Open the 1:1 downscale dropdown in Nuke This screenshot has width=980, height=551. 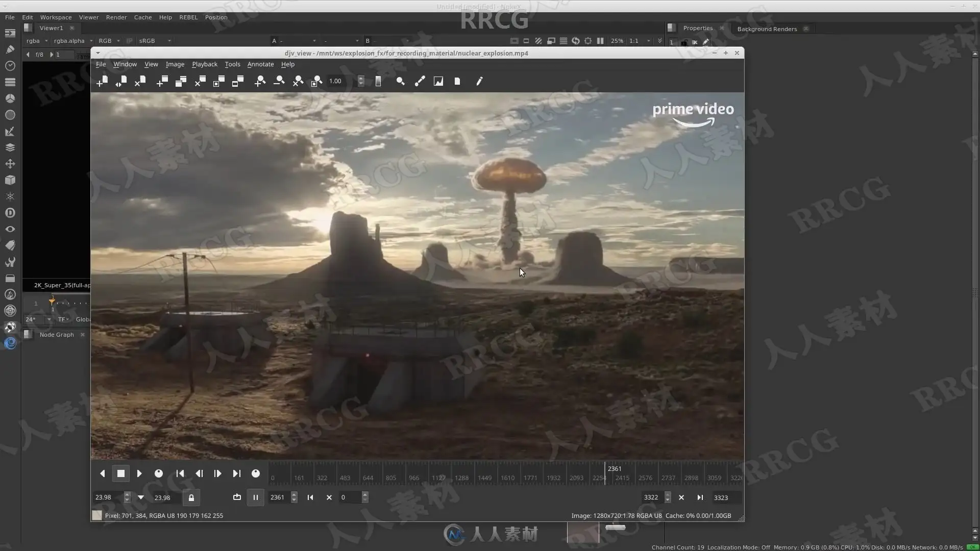click(x=640, y=41)
